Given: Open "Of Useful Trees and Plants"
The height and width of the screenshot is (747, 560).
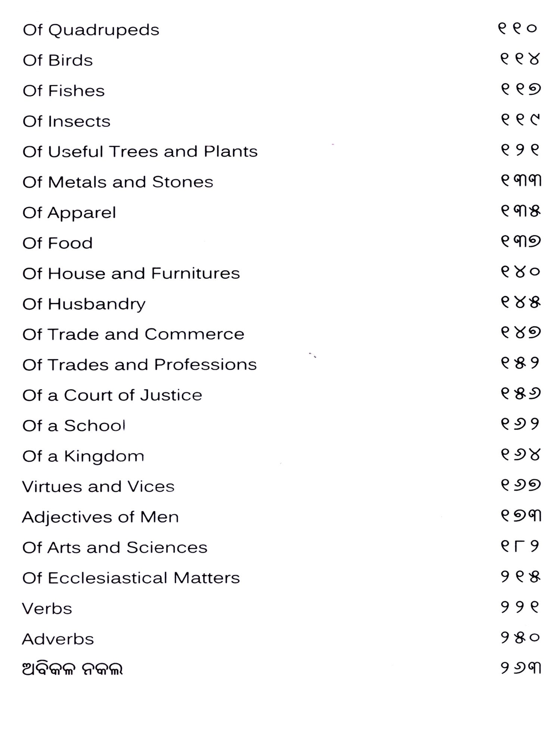Looking at the screenshot, I should click(x=140, y=152).
